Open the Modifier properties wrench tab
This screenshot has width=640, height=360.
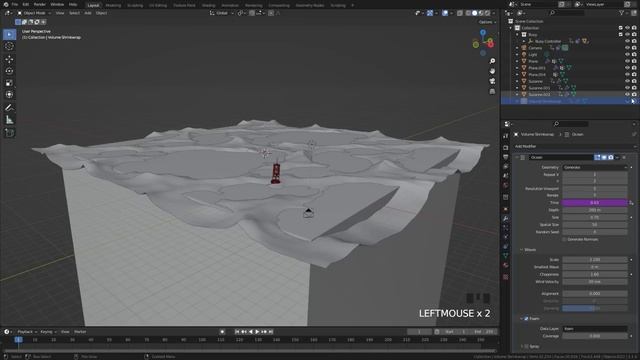point(506,218)
